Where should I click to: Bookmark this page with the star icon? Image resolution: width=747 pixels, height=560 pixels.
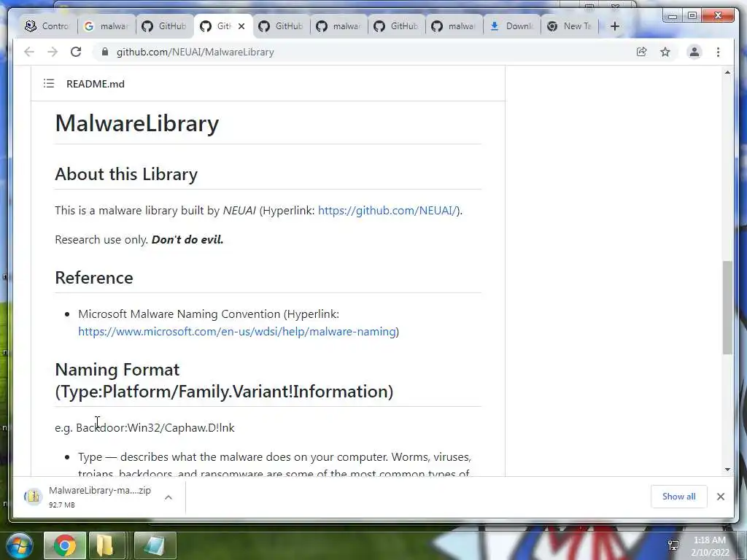(x=665, y=52)
